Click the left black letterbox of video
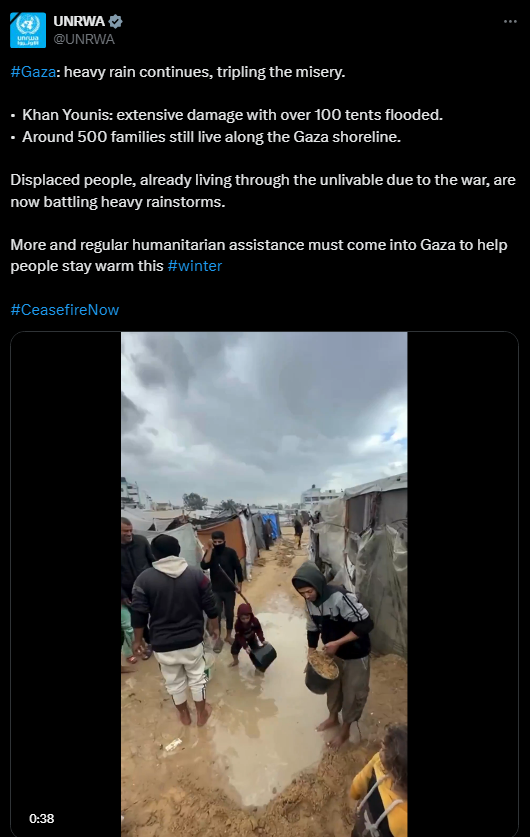The height and width of the screenshot is (837, 530). point(66,585)
